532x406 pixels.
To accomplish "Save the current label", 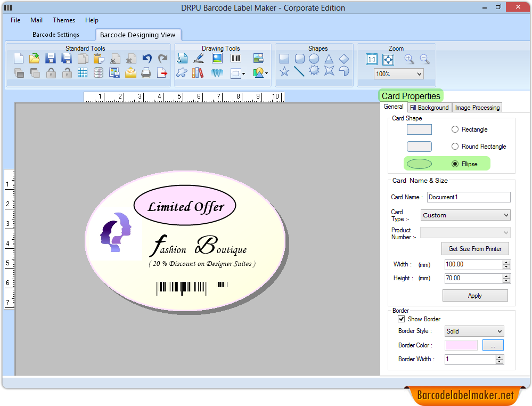I will 51,59.
